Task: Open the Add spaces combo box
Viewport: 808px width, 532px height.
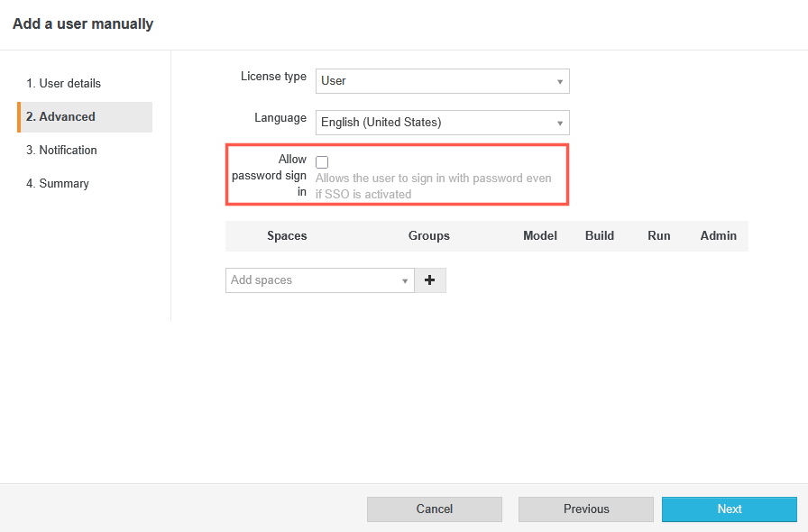Action: [319, 280]
